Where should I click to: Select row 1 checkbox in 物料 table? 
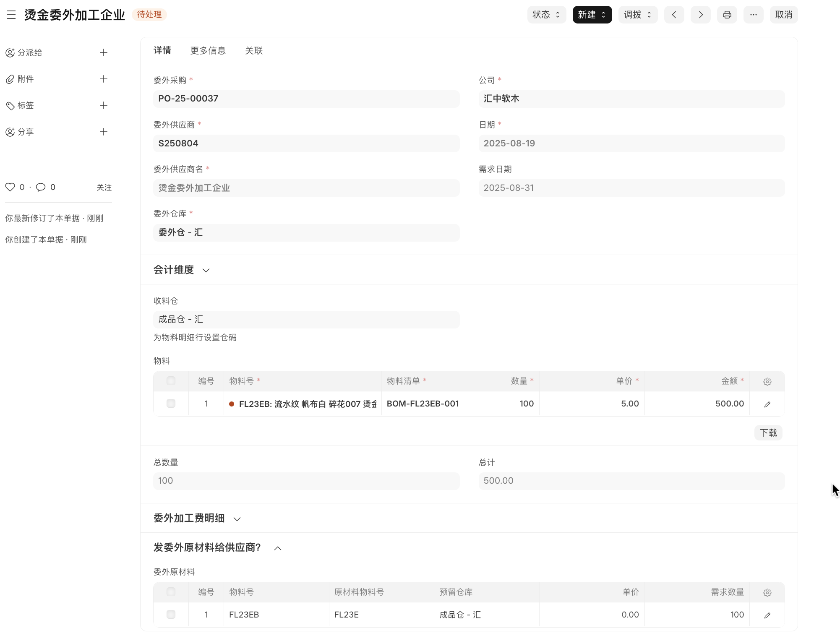pyautogui.click(x=171, y=404)
